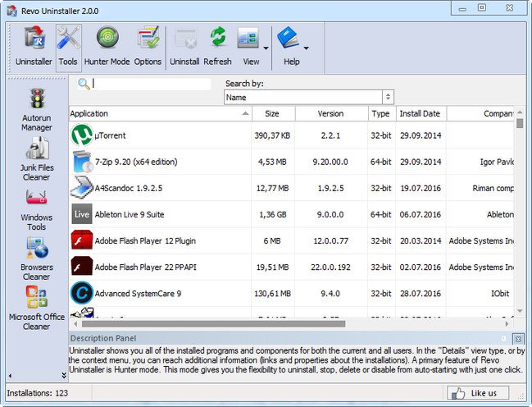Expand the Help dropdown arrow

pyautogui.click(x=306, y=48)
